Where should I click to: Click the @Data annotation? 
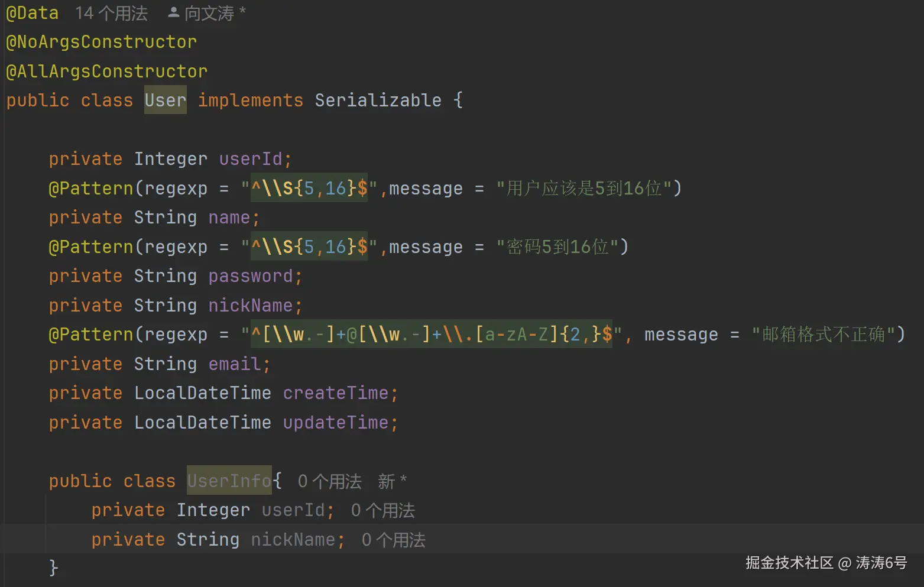coord(32,13)
